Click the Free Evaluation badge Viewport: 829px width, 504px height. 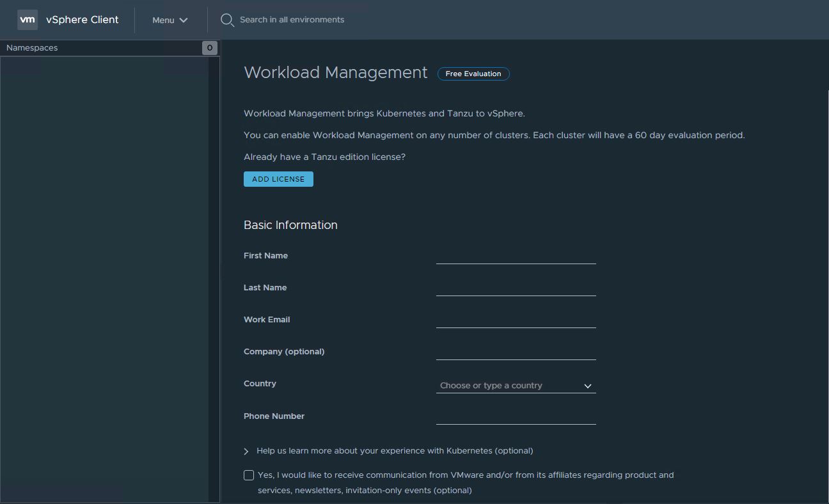(x=473, y=74)
